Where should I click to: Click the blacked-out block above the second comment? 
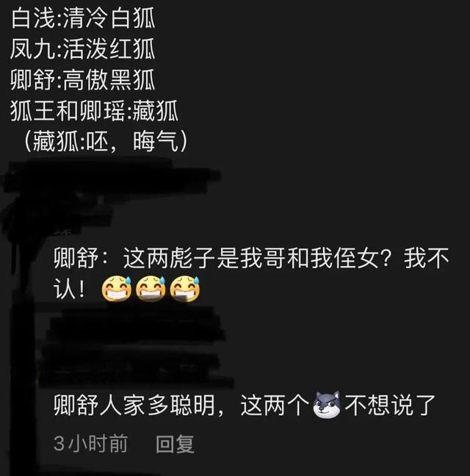(x=137, y=346)
